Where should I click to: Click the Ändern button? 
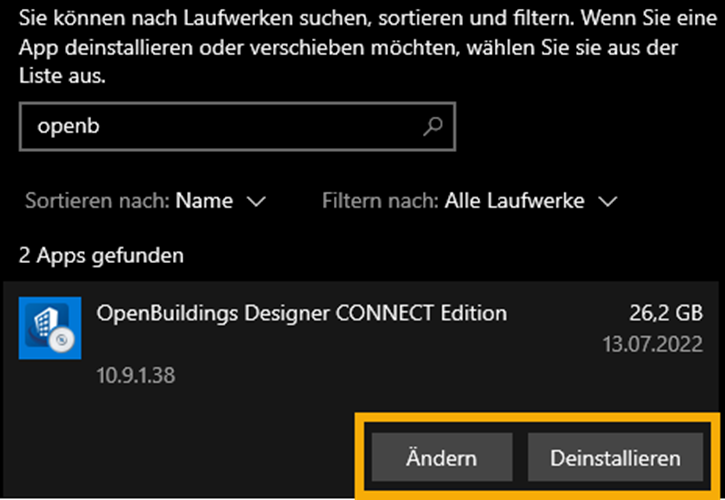pos(442,457)
